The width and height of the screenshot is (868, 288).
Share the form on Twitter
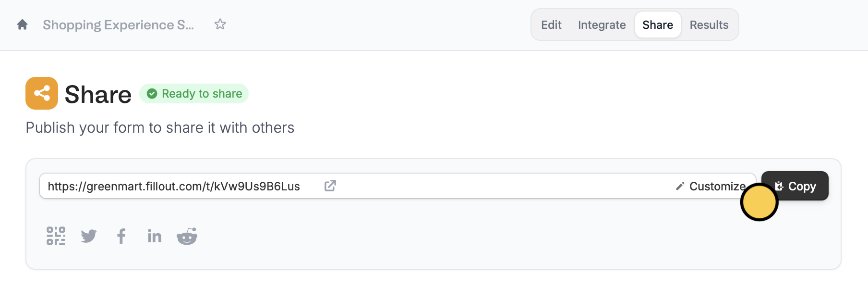click(89, 236)
